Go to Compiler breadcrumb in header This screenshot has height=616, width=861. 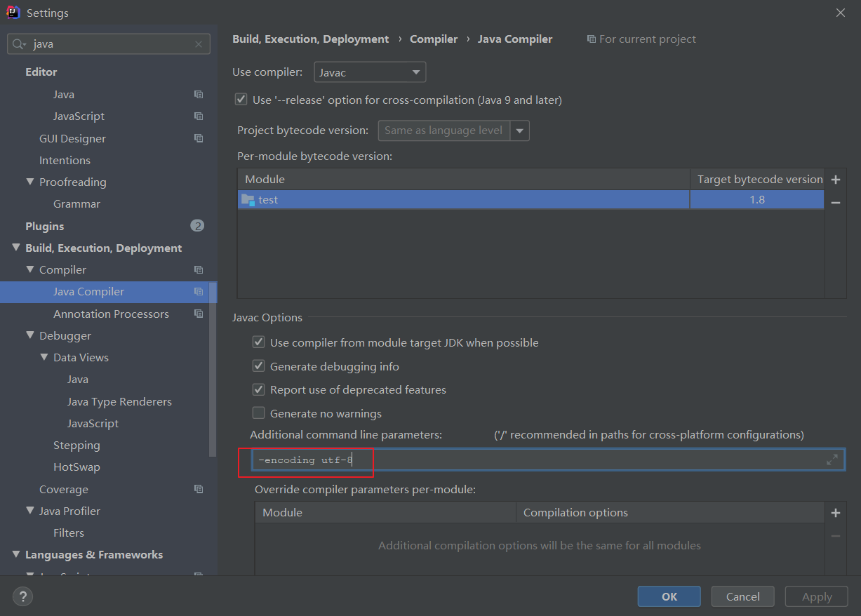click(434, 39)
